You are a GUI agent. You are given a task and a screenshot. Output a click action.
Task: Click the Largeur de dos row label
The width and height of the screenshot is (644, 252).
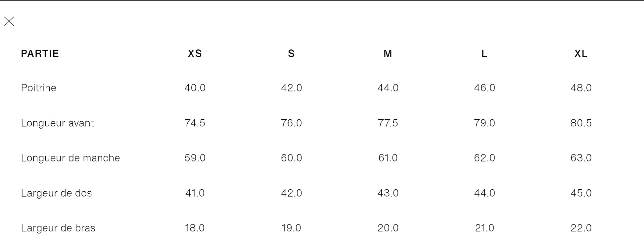point(56,193)
